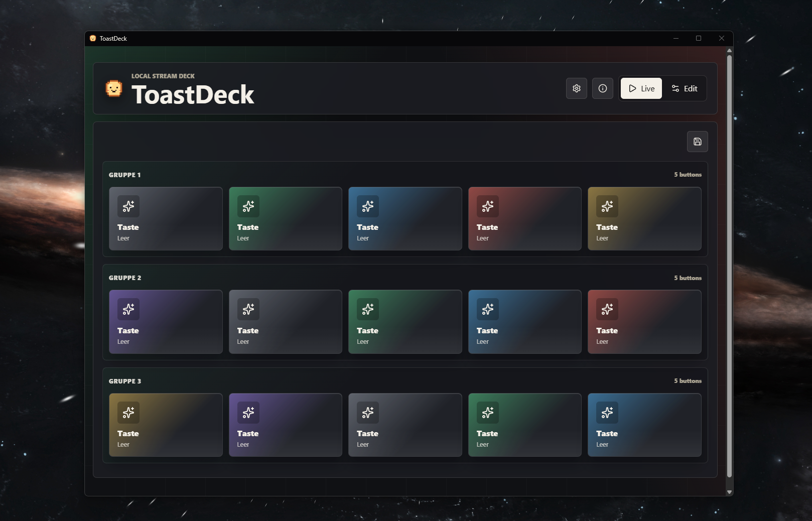Click the GRUPPE 1 group header
This screenshot has width=812, height=521.
[x=124, y=175]
